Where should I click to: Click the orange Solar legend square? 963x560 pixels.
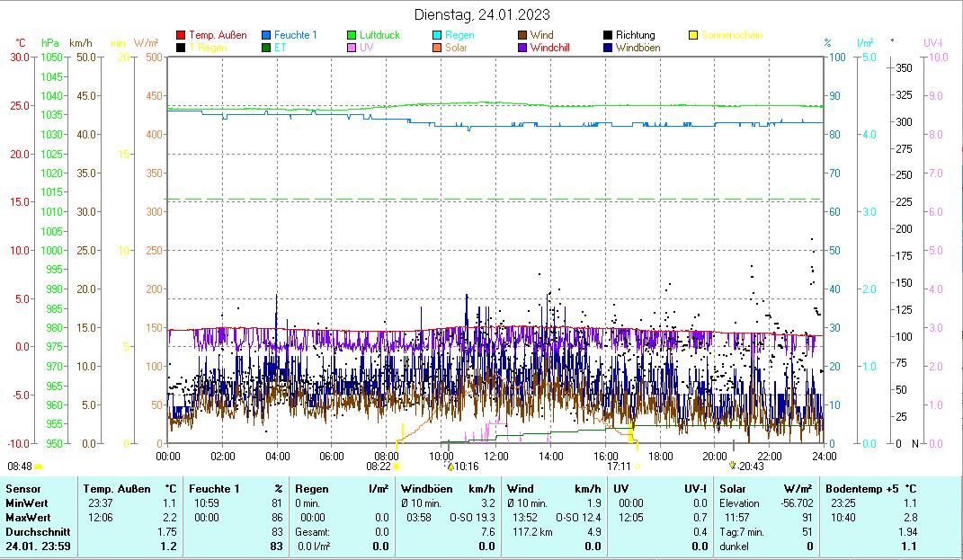[437, 48]
